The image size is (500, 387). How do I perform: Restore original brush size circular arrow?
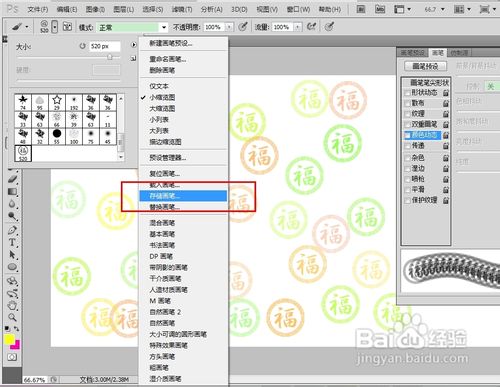82,46
